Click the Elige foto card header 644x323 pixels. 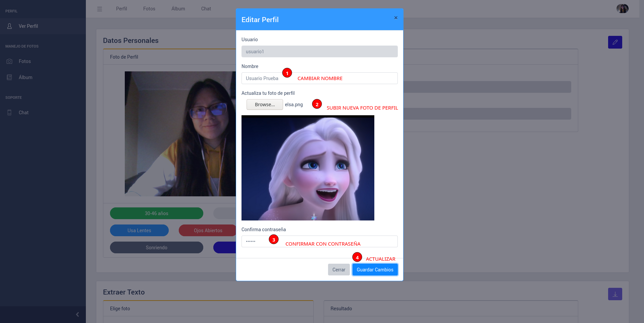208,309
